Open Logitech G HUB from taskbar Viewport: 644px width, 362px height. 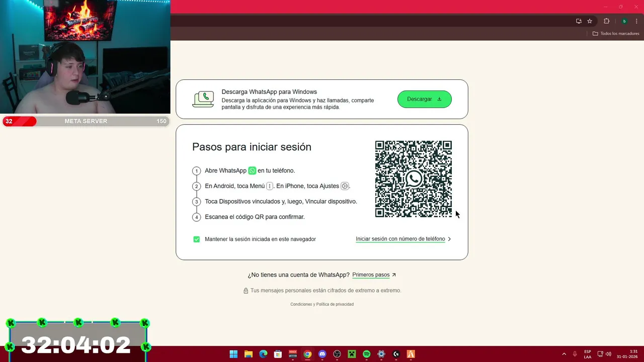click(396, 354)
